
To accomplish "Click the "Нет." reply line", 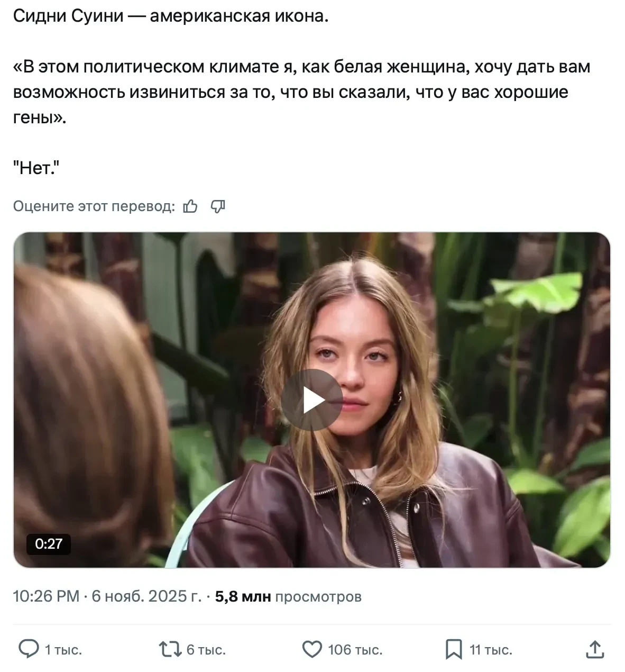I will (36, 168).
